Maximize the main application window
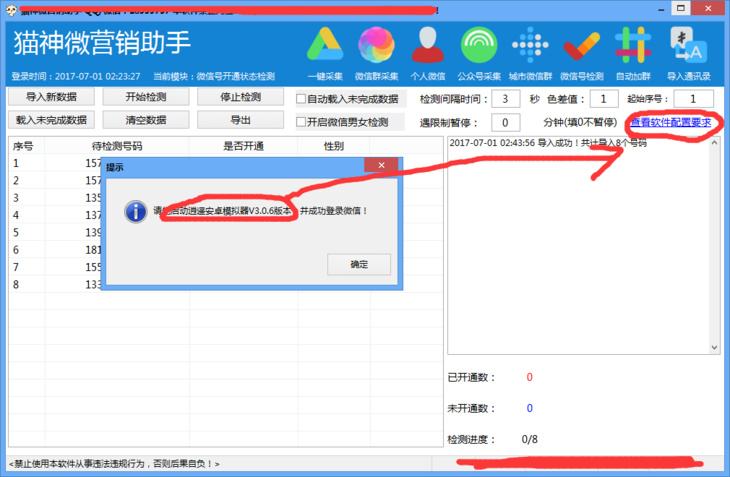Screen dimensions: 730x477 tap(681, 8)
